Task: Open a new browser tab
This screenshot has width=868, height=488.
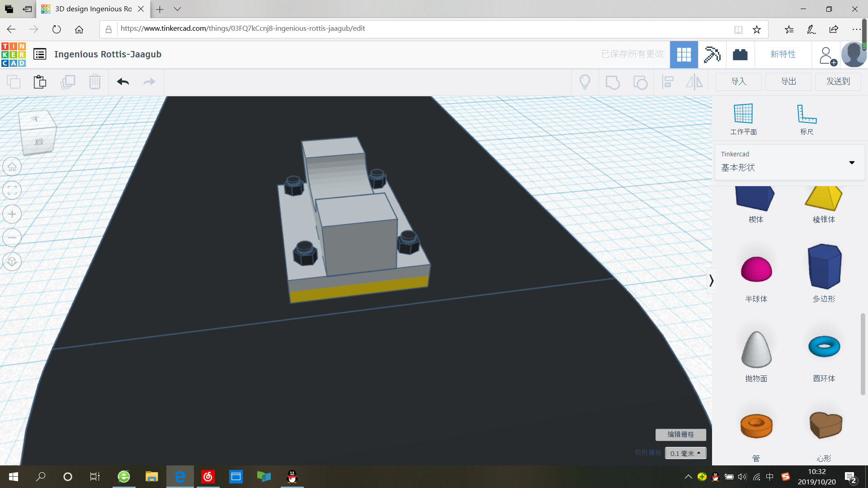Action: (x=160, y=9)
